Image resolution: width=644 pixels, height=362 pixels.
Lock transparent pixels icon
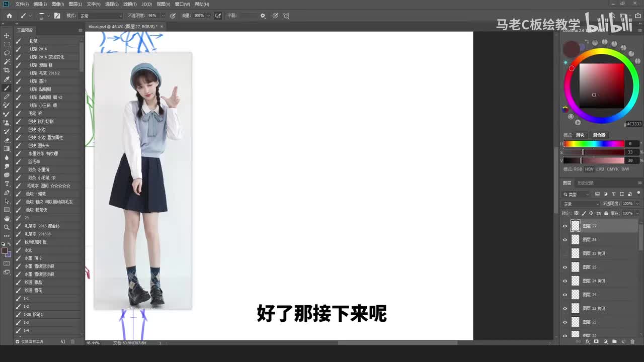576,213
